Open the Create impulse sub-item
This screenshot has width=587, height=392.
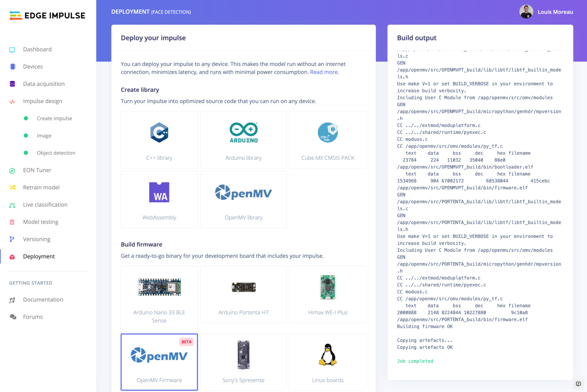(x=54, y=118)
